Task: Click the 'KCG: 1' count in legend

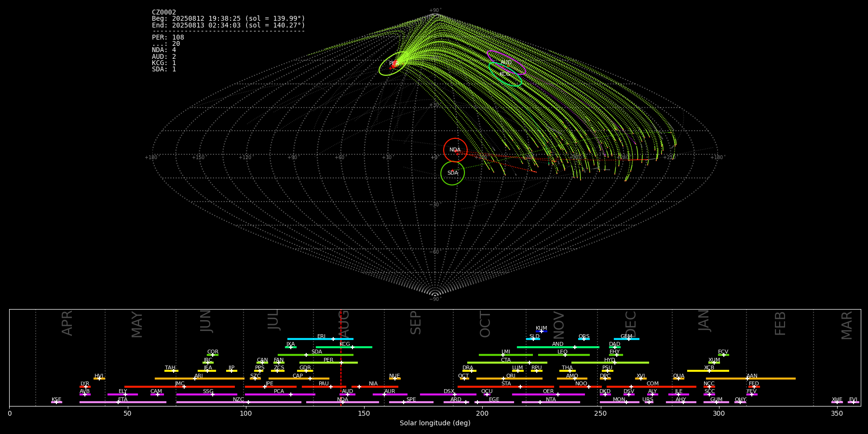Action: click(164, 63)
